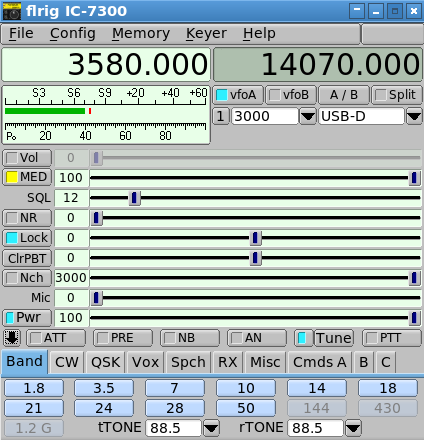Select the 14 MHz band button
The width and height of the screenshot is (424, 440).
tap(317, 388)
